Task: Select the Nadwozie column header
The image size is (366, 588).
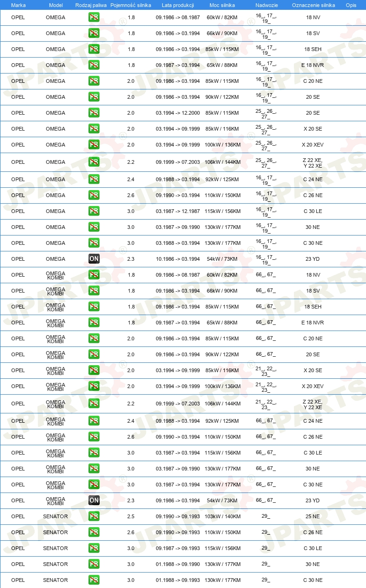Action: point(266,5)
